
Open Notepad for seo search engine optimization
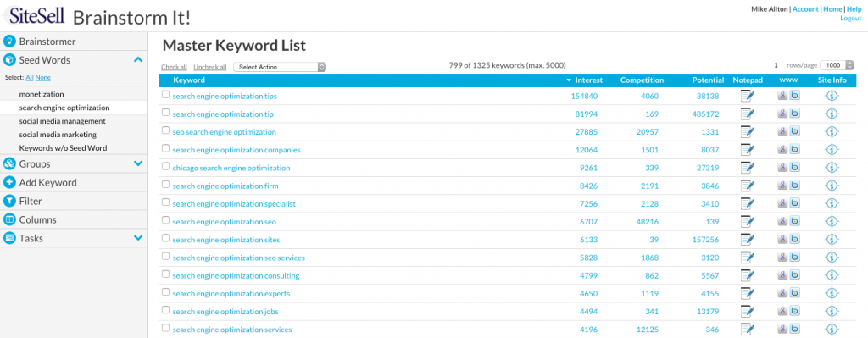pyautogui.click(x=748, y=131)
